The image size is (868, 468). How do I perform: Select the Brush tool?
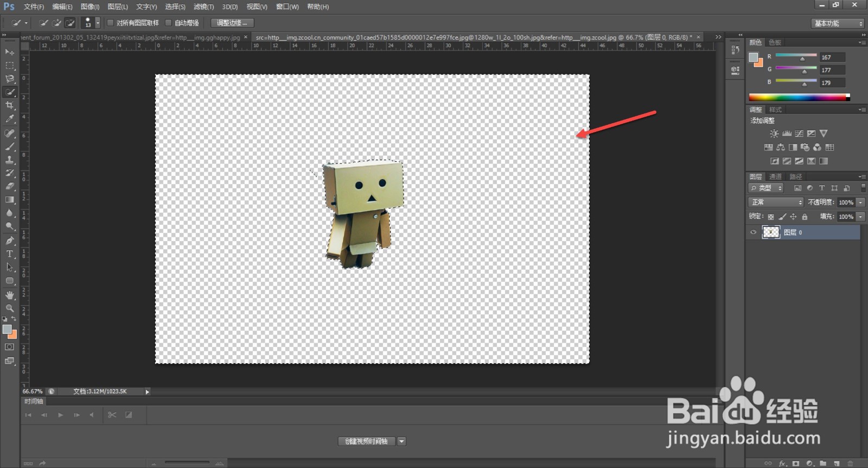pos(10,147)
